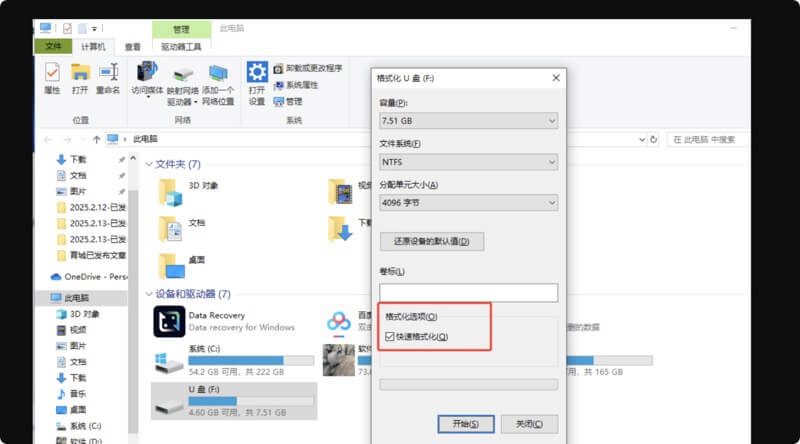Collapse the 文件夹 (7) section
This screenshot has height=444, width=800.
pos(149,164)
